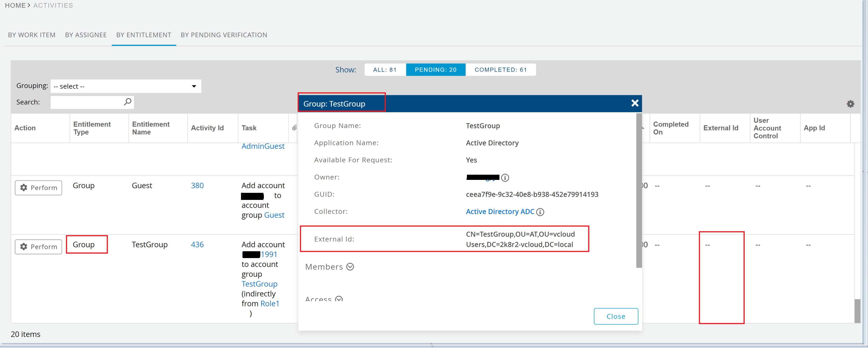Open the Grouping select dropdown
Screen dimensions: 868x348
126,86
